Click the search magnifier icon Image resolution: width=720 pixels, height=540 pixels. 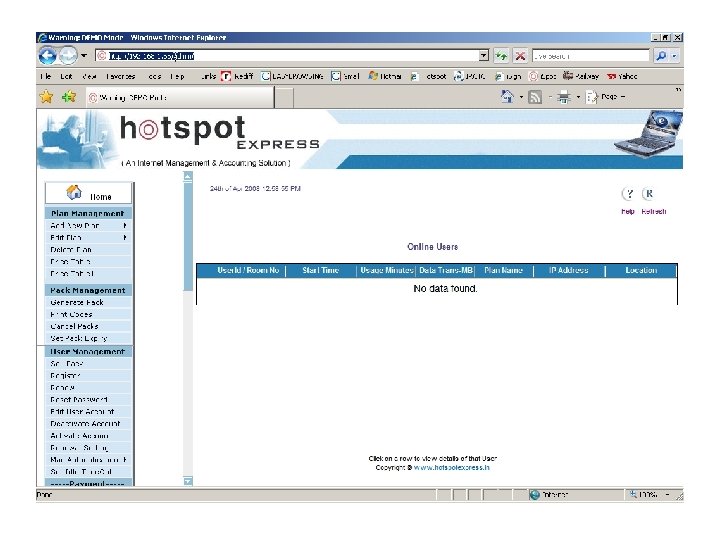point(661,56)
